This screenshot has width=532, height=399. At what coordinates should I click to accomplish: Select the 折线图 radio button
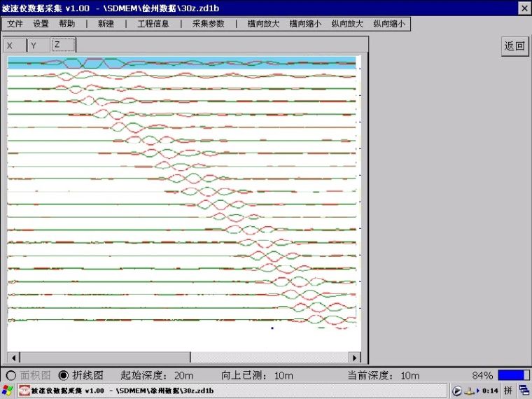(x=64, y=375)
